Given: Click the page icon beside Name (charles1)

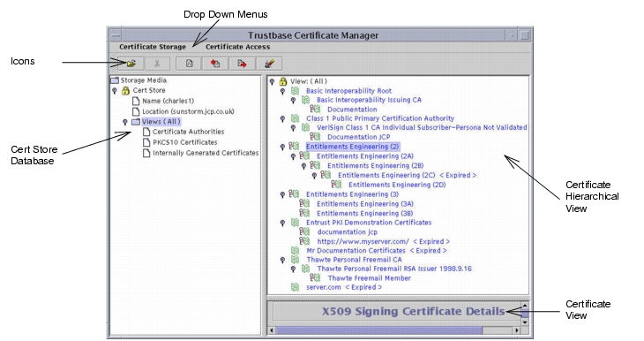Looking at the screenshot, I should (x=136, y=101).
